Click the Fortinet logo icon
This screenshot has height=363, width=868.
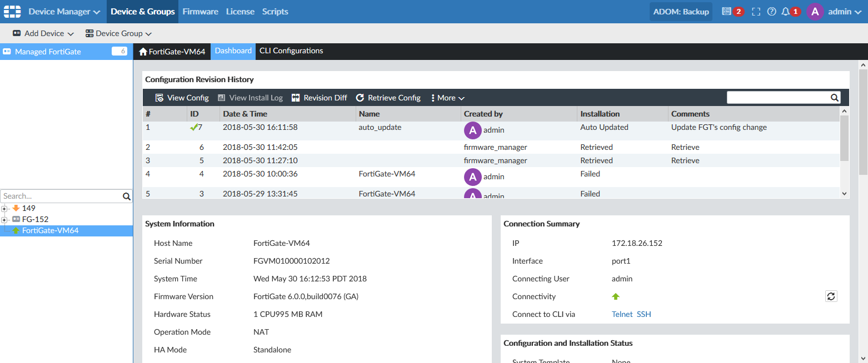pyautogui.click(x=12, y=12)
